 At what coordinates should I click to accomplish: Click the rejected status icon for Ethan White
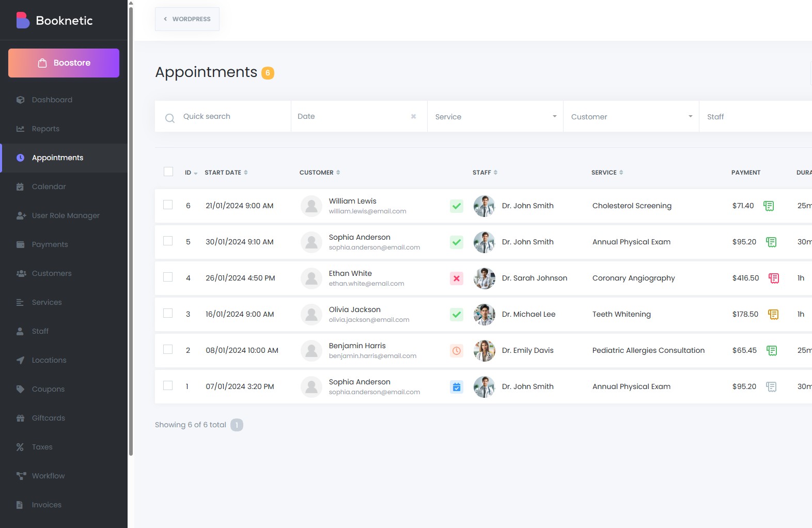tap(457, 278)
